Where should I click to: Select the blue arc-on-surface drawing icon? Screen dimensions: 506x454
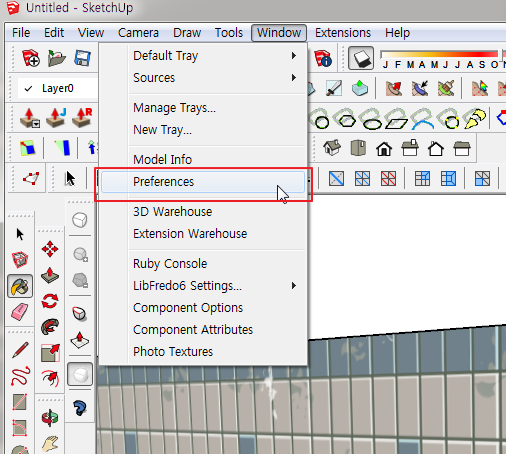click(423, 119)
